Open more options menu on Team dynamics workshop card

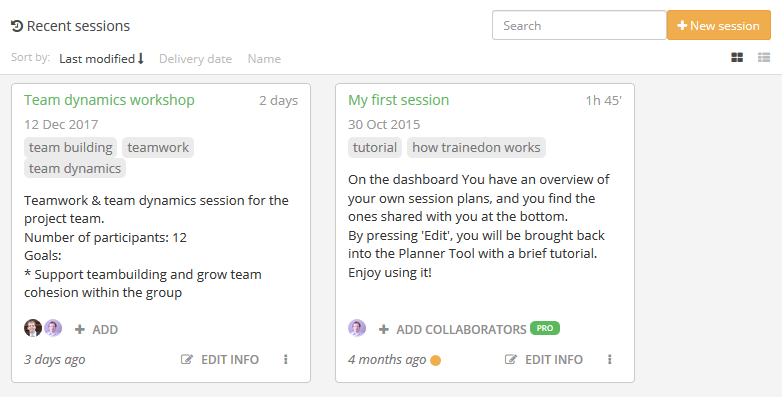point(286,359)
